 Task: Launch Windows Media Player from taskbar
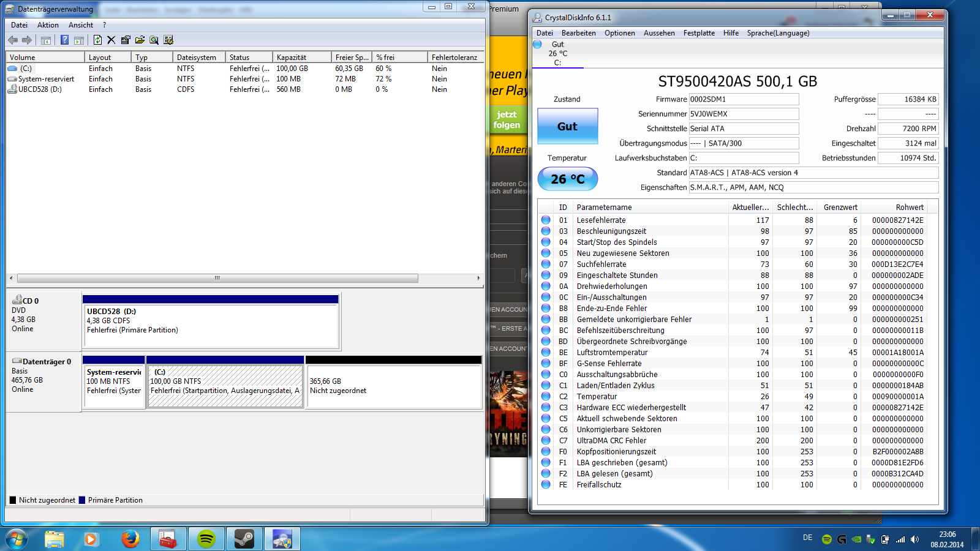(91, 539)
